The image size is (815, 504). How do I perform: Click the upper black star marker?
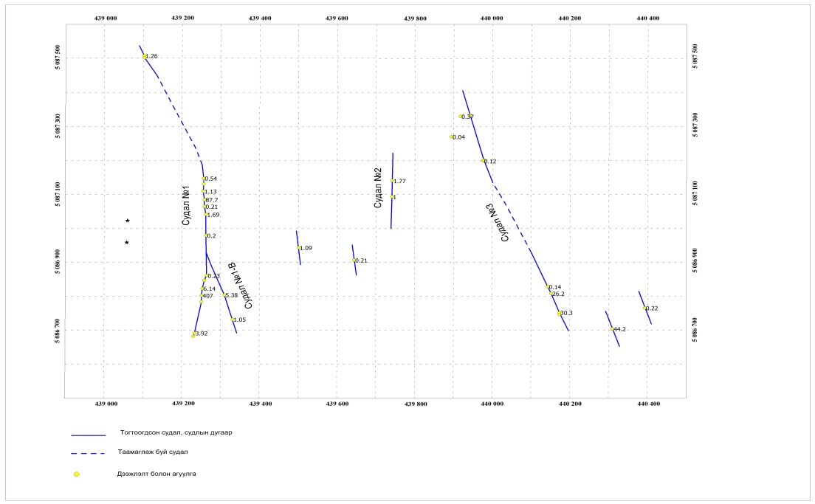(127, 221)
